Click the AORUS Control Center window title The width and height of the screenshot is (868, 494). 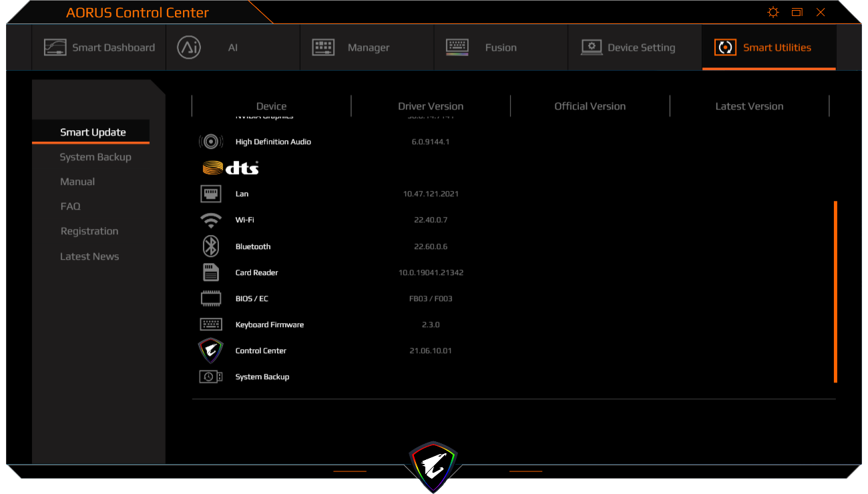coord(138,13)
